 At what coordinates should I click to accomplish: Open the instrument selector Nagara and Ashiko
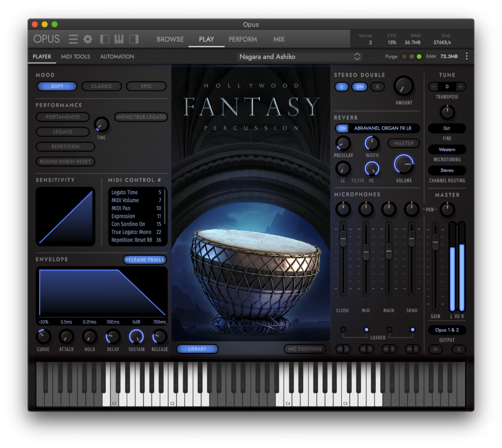point(299,56)
